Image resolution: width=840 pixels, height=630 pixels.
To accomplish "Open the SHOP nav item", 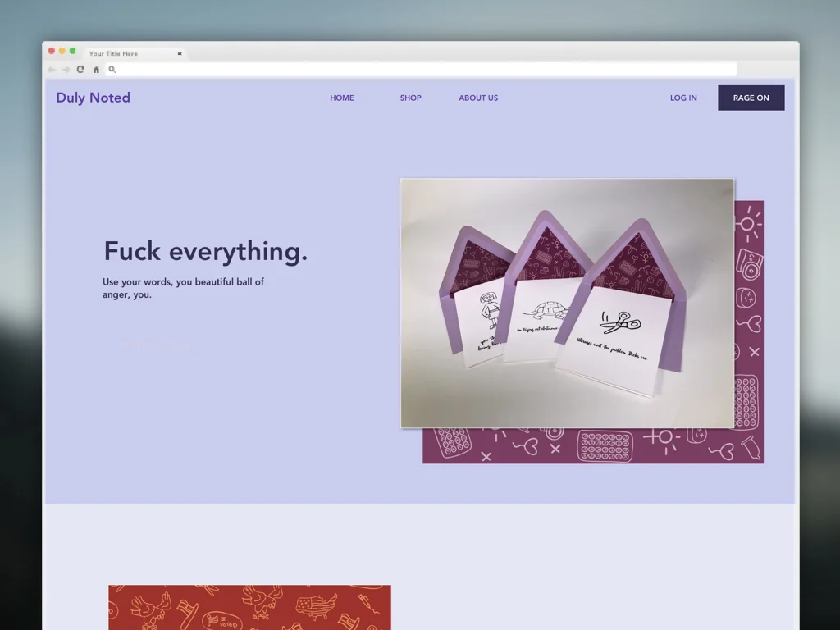I will pos(410,98).
